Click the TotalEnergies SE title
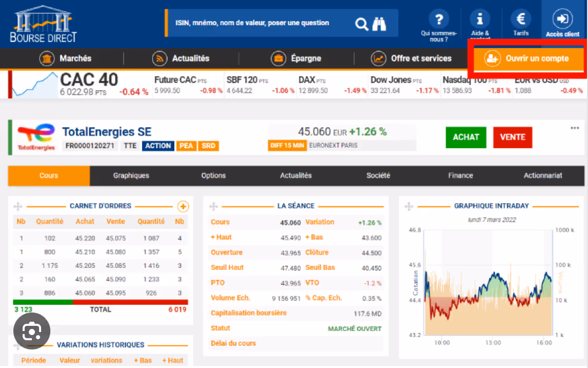The image size is (588, 368). 107,132
